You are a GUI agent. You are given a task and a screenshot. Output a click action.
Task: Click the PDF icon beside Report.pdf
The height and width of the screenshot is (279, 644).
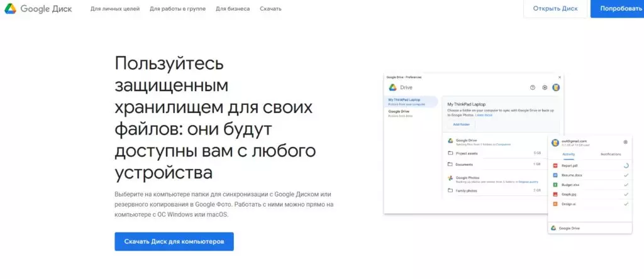coord(555,166)
